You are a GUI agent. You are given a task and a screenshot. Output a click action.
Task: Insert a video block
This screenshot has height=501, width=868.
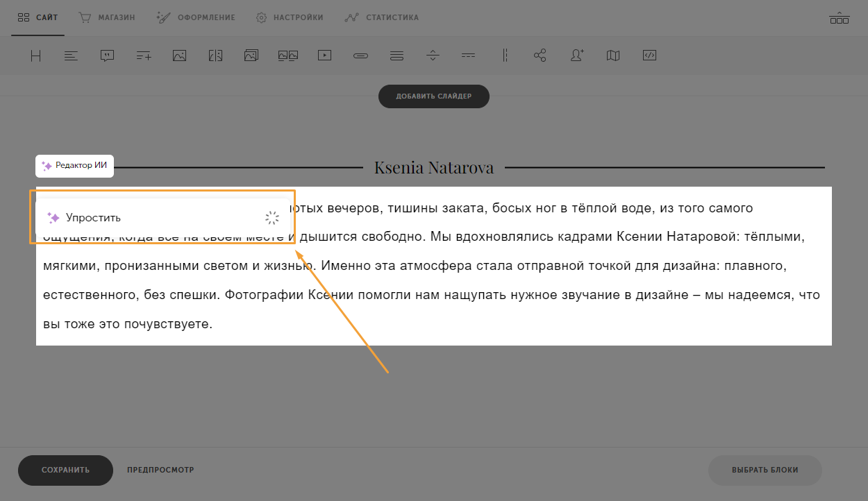[324, 56]
